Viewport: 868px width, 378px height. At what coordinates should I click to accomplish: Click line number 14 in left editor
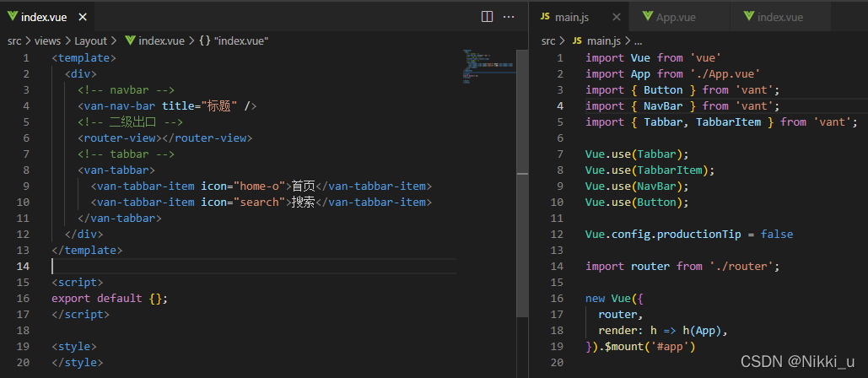(23, 267)
